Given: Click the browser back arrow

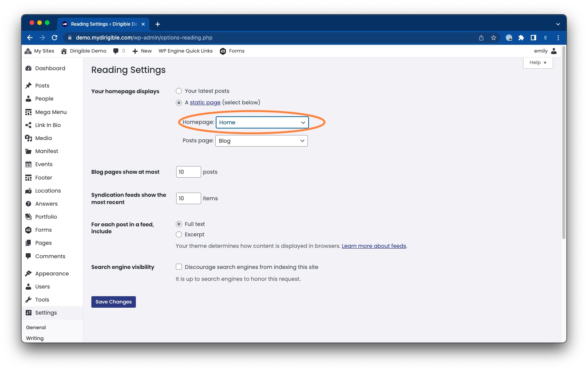Looking at the screenshot, I should click(30, 38).
